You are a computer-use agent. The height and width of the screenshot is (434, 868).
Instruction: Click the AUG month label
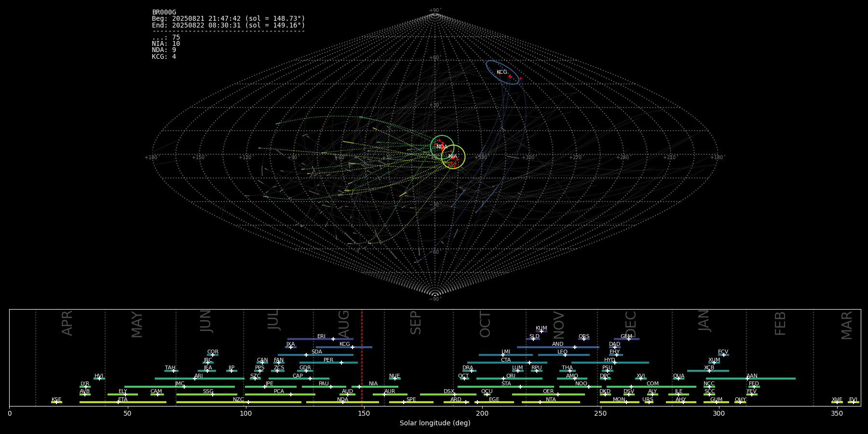point(344,324)
